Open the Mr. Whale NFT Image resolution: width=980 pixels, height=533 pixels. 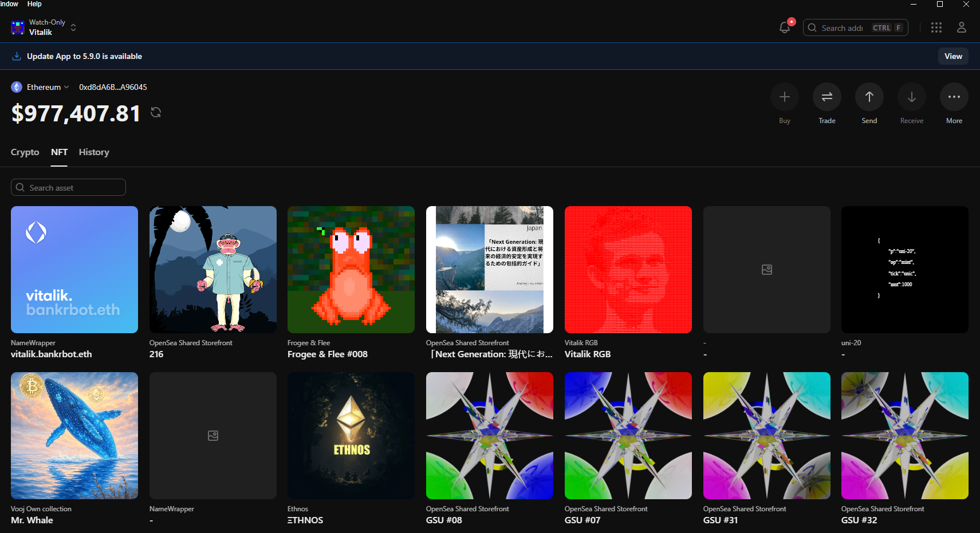[74, 436]
